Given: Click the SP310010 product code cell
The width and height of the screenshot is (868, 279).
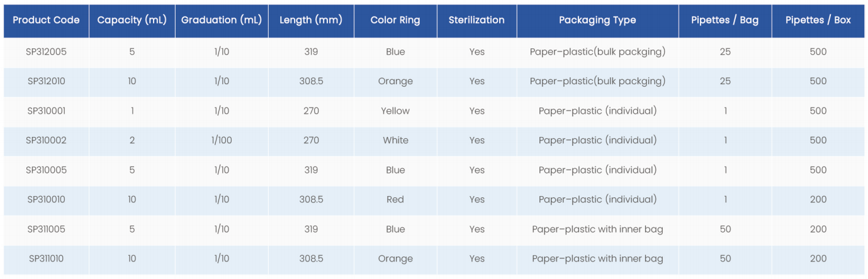Looking at the screenshot, I should coord(47,199).
